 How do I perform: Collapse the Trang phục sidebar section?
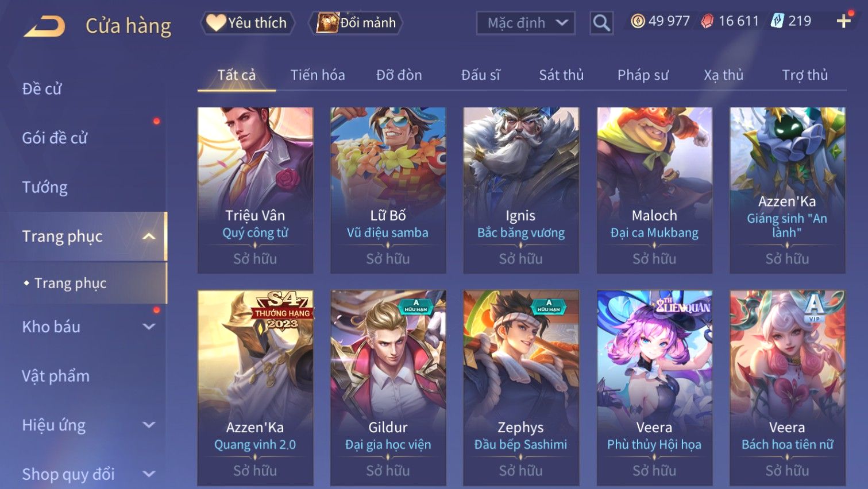tap(149, 236)
